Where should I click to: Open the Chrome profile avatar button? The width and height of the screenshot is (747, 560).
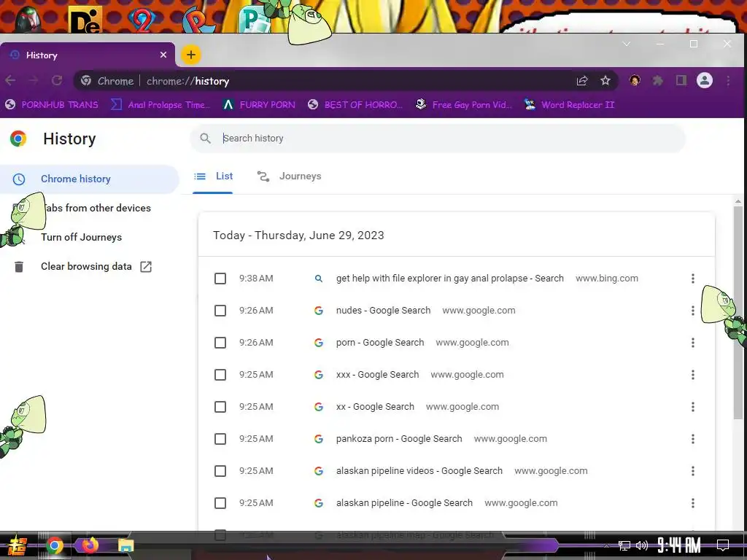tap(705, 80)
